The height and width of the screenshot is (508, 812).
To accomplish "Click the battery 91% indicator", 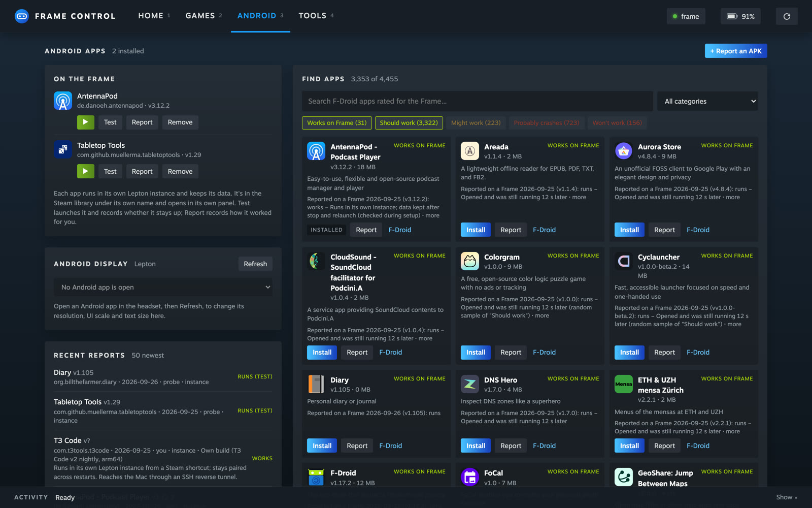I will click(x=740, y=16).
